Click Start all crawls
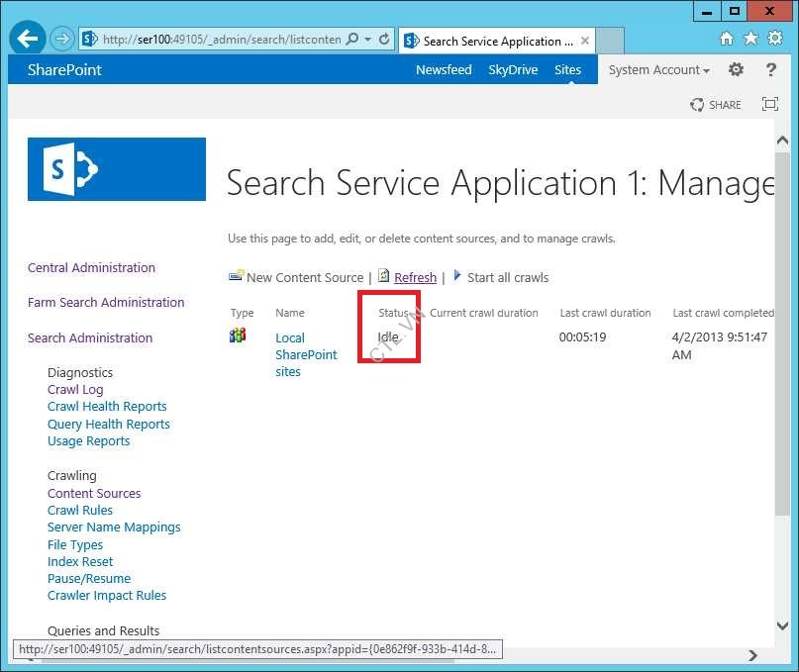The image size is (799, 672). pyautogui.click(x=508, y=278)
